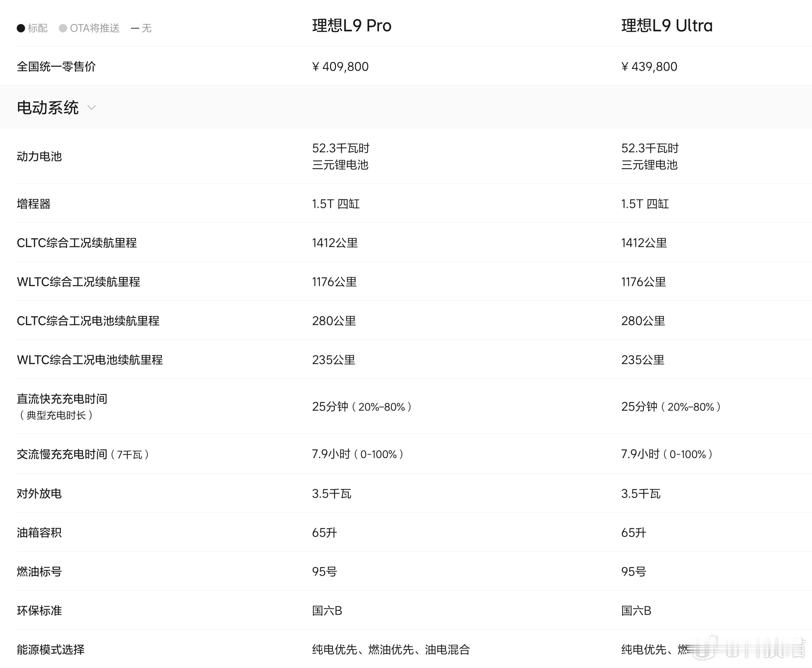Select the 理想L9 Ultra column header
The width and height of the screenshot is (812, 668).
(x=666, y=26)
